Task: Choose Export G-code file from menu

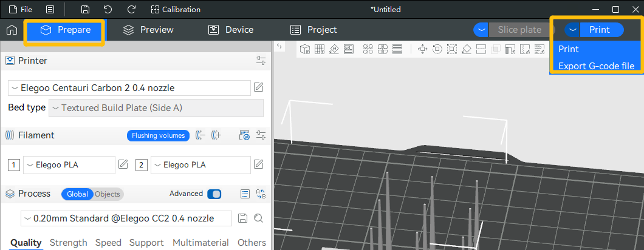Action: (595, 66)
